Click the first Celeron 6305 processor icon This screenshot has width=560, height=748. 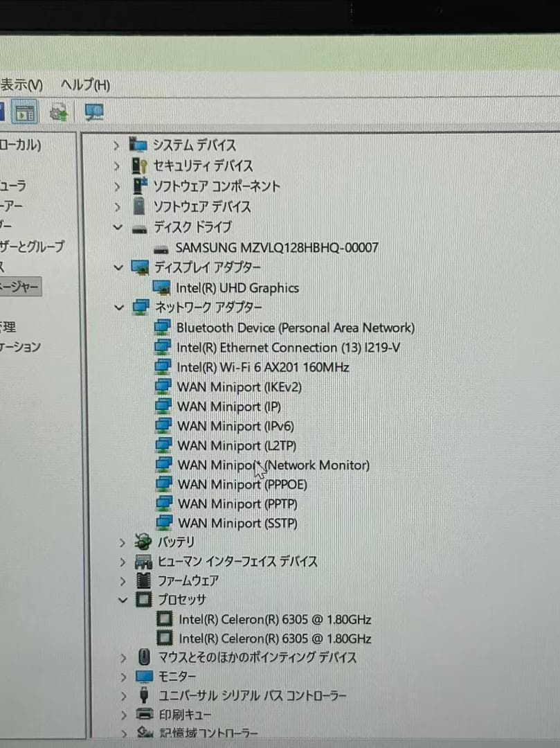pos(165,619)
